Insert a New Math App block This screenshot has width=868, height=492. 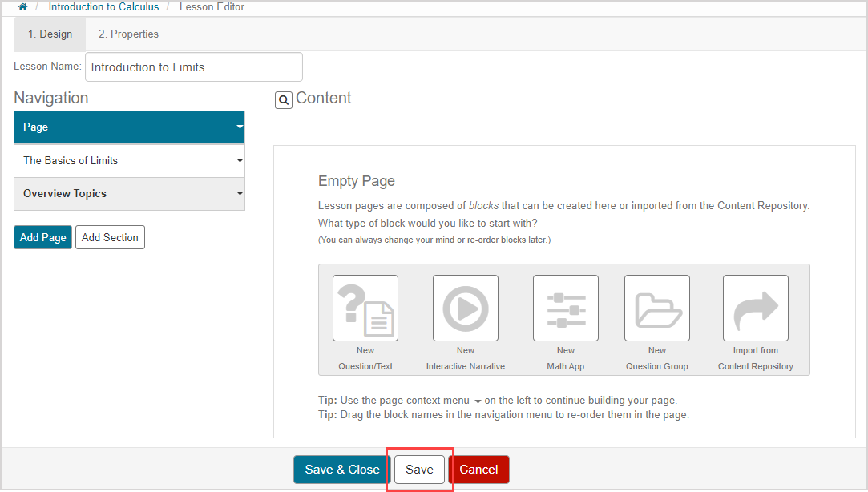[565, 309]
